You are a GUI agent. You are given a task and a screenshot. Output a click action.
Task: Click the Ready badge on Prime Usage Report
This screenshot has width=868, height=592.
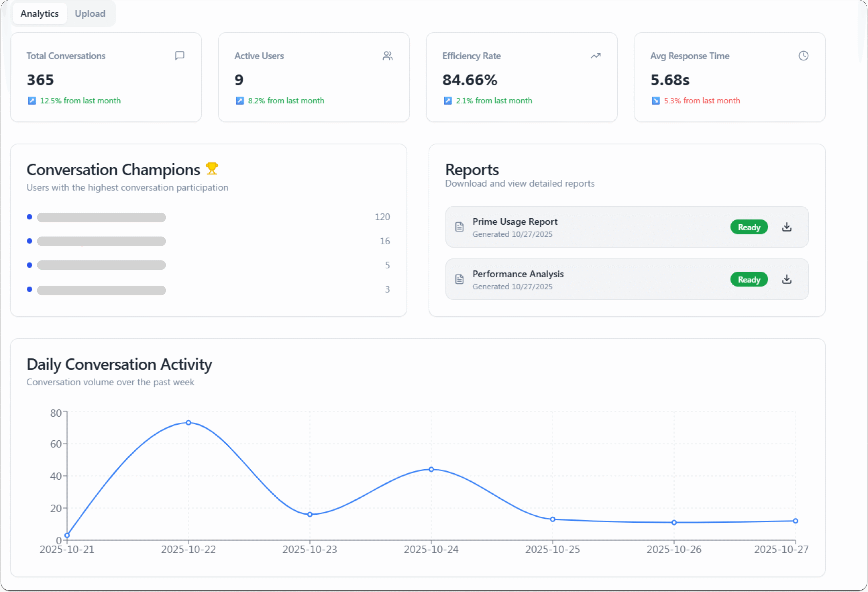(749, 227)
